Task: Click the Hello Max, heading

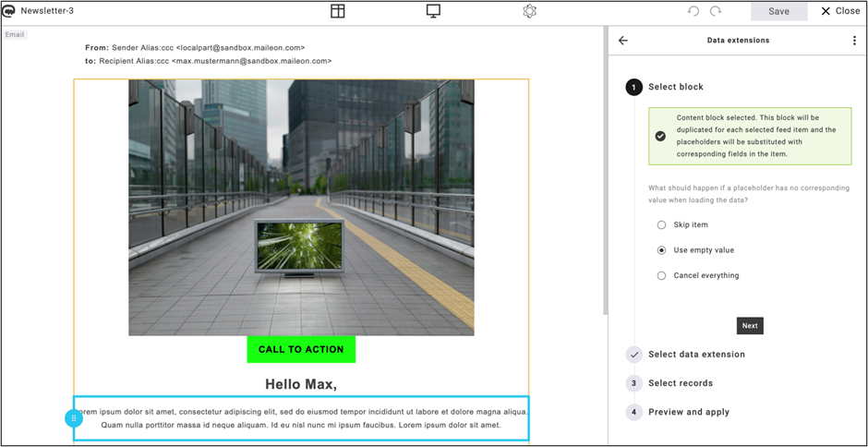Action: pos(301,384)
